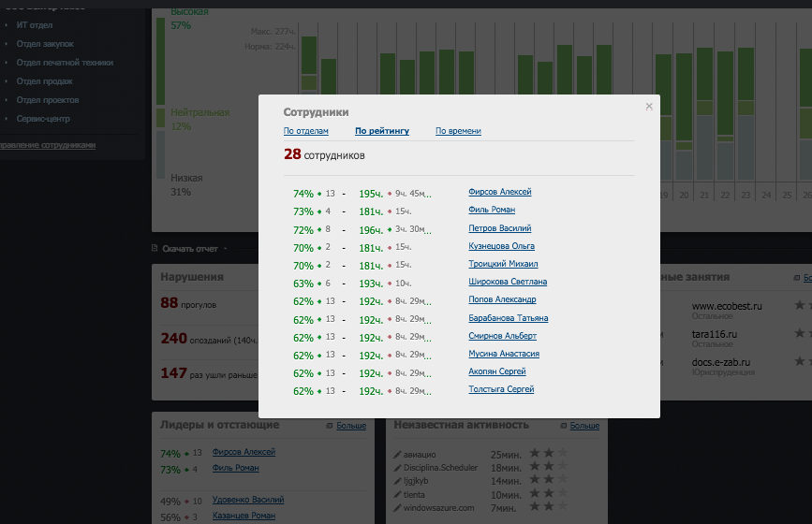Screen dimensions: 812x524
Task: Click the 240 опозданий violations entry
Action: point(209,339)
